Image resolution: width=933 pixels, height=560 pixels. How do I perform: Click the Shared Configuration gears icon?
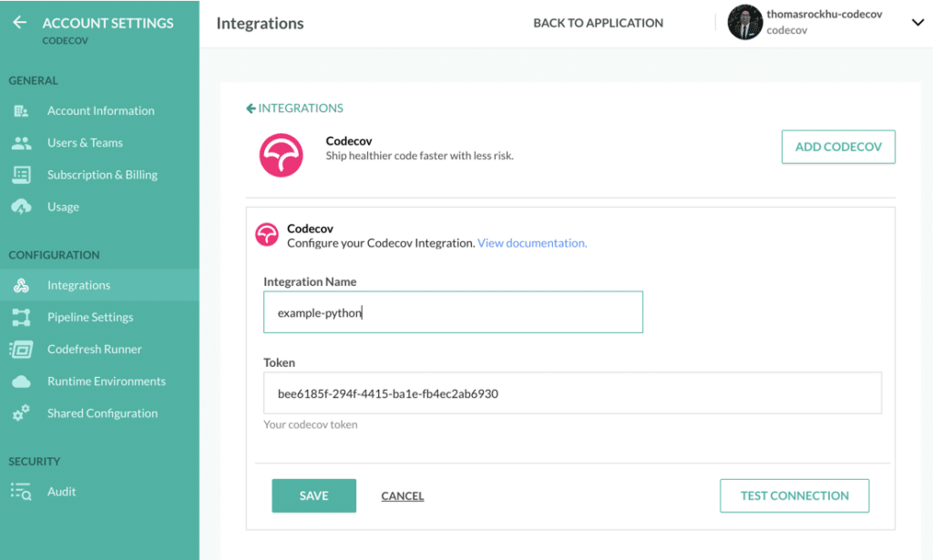(22, 413)
